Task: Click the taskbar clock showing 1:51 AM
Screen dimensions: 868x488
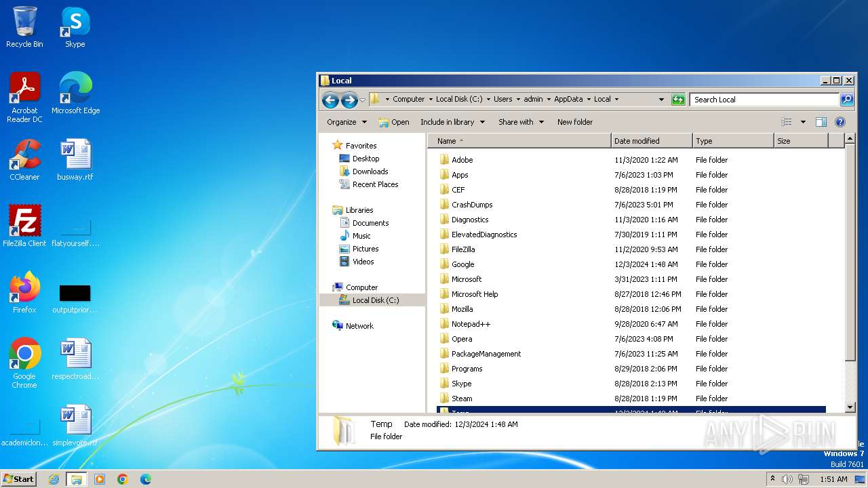Action: point(833,479)
